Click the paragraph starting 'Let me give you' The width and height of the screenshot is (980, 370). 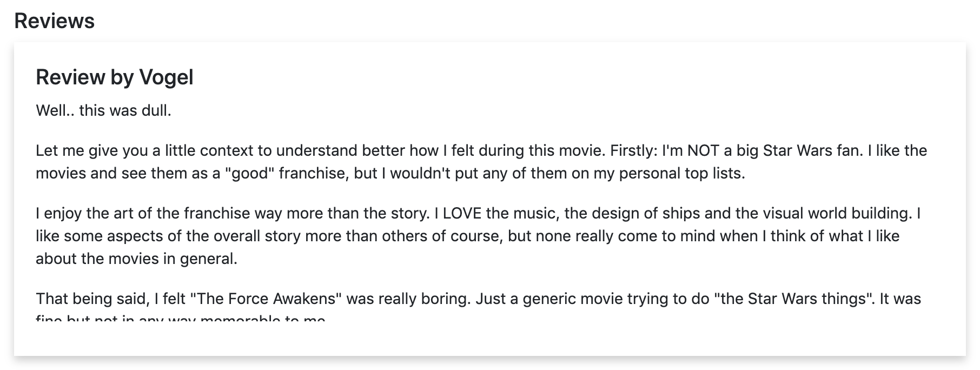click(481, 162)
